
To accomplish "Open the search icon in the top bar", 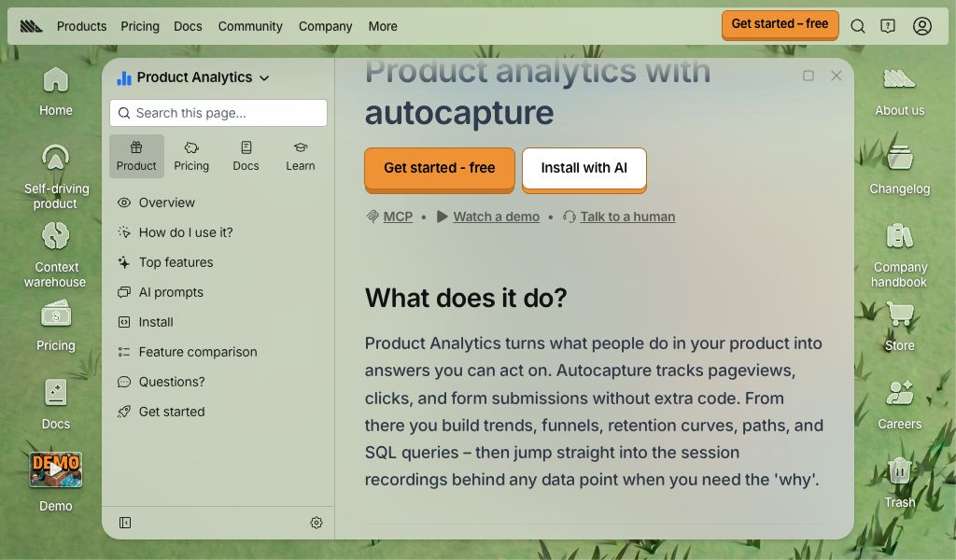I will pyautogui.click(x=858, y=26).
